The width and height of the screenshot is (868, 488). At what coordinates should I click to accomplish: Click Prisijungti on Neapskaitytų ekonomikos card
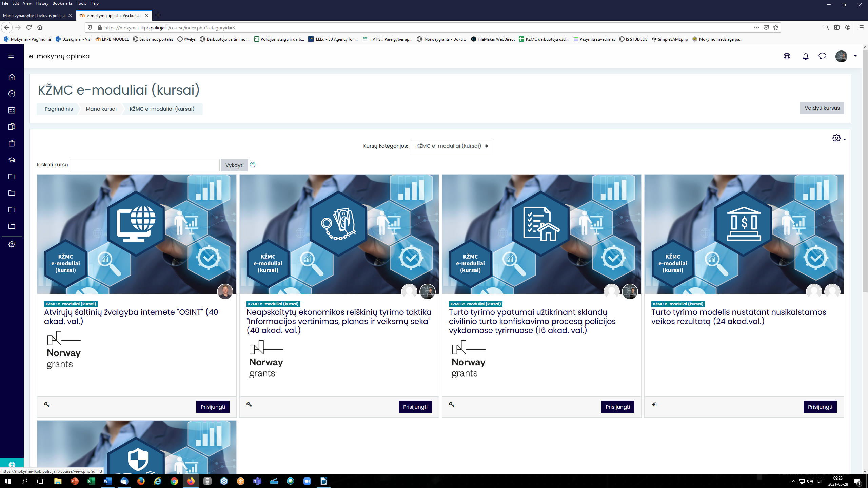(x=415, y=407)
